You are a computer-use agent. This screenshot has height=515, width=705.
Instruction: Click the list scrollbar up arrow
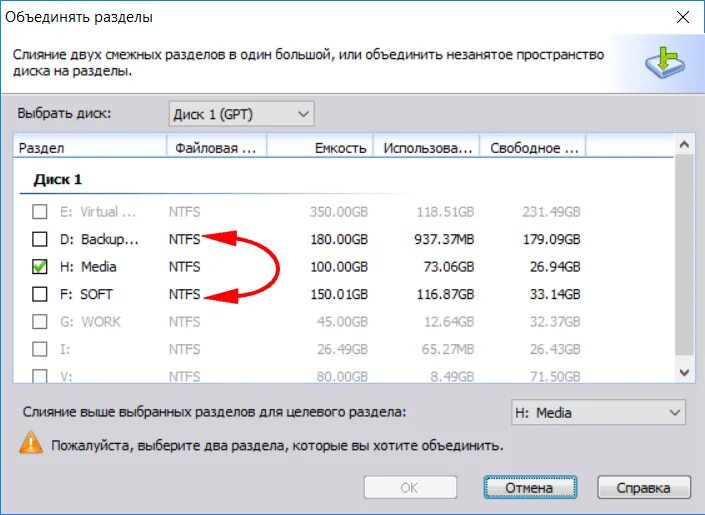(684, 145)
